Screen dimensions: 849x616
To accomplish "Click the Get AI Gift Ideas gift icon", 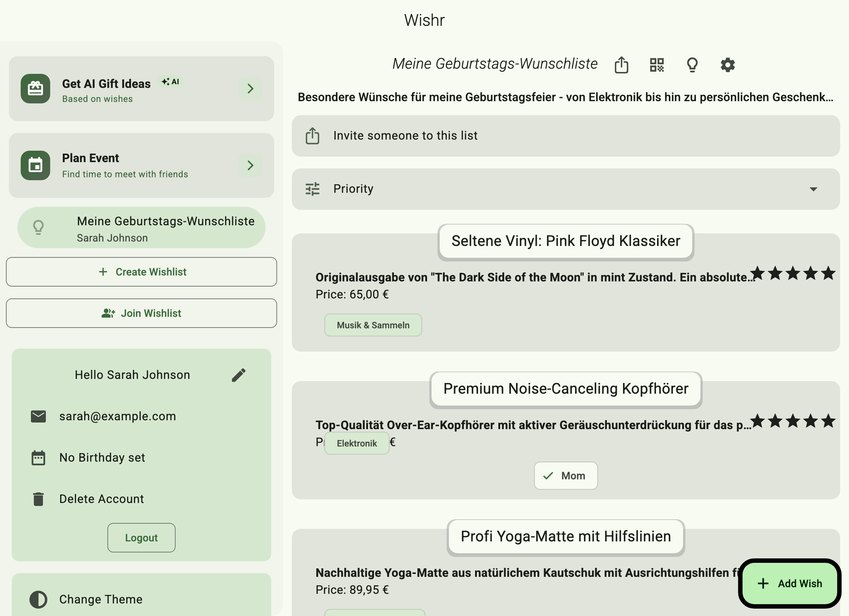I will 35,89.
